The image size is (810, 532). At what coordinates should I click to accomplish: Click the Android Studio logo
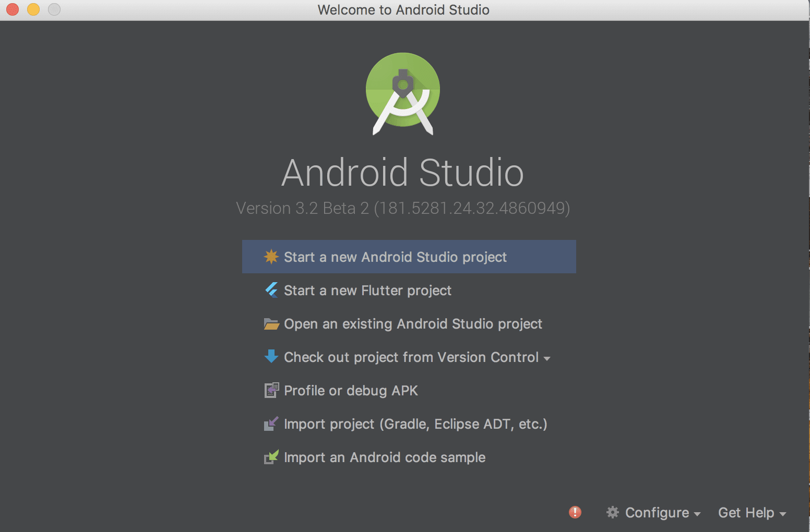pyautogui.click(x=403, y=94)
